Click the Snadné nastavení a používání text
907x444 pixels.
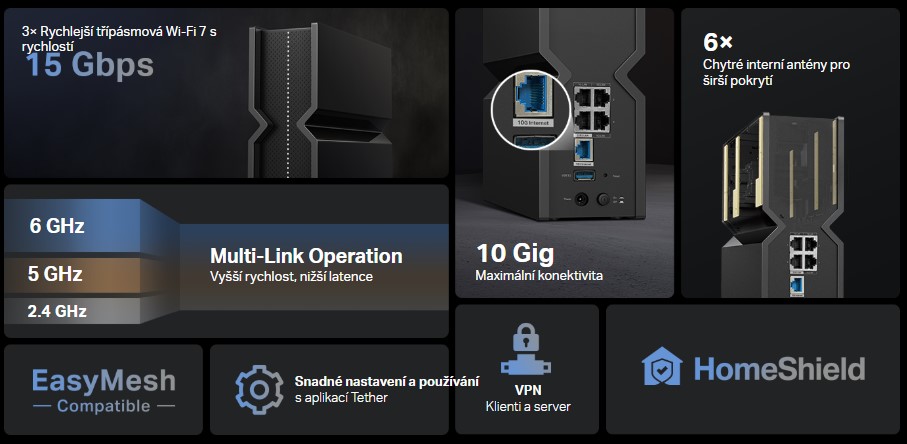pyautogui.click(x=386, y=382)
